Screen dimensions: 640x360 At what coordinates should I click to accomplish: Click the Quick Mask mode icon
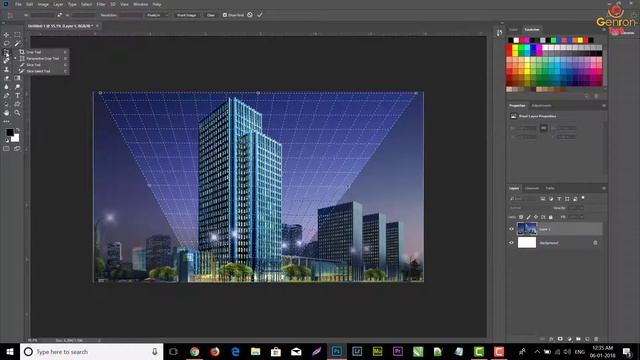tap(6, 149)
